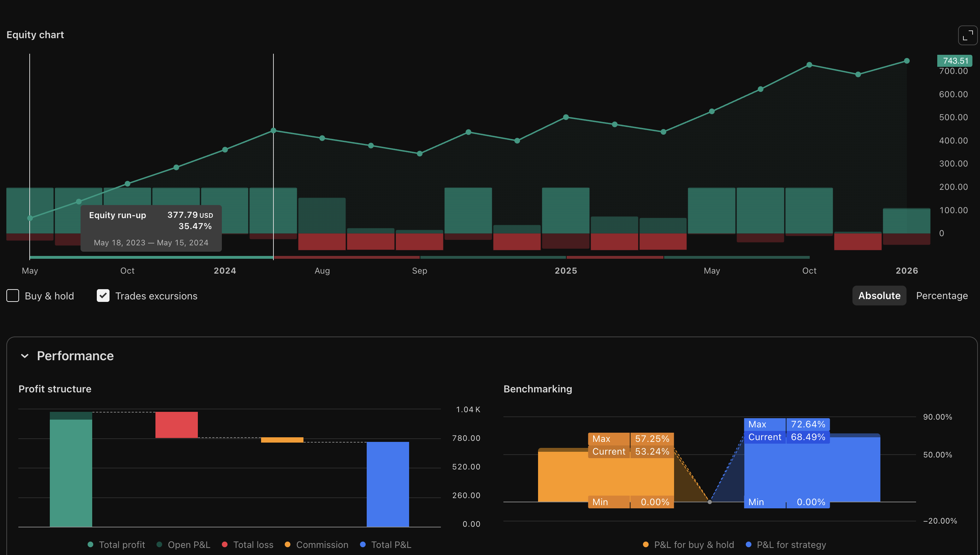This screenshot has height=555, width=980.
Task: Click the Total loss legend item
Action: pos(253,545)
